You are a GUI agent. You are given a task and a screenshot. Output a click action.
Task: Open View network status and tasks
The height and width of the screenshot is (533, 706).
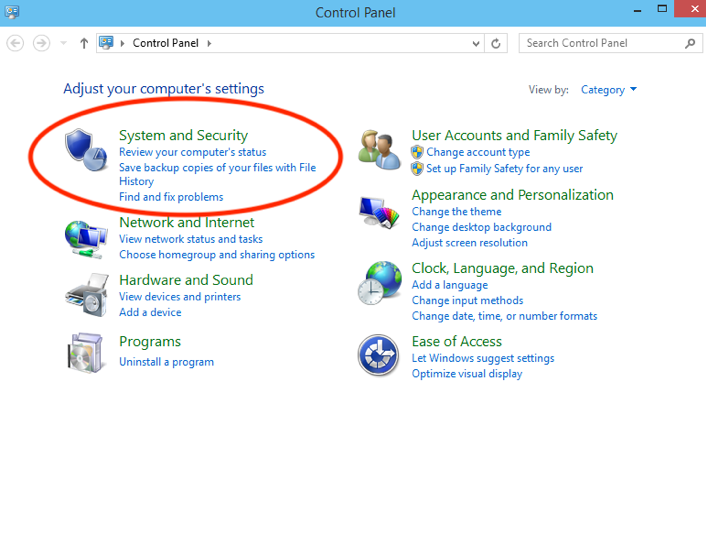[190, 239]
